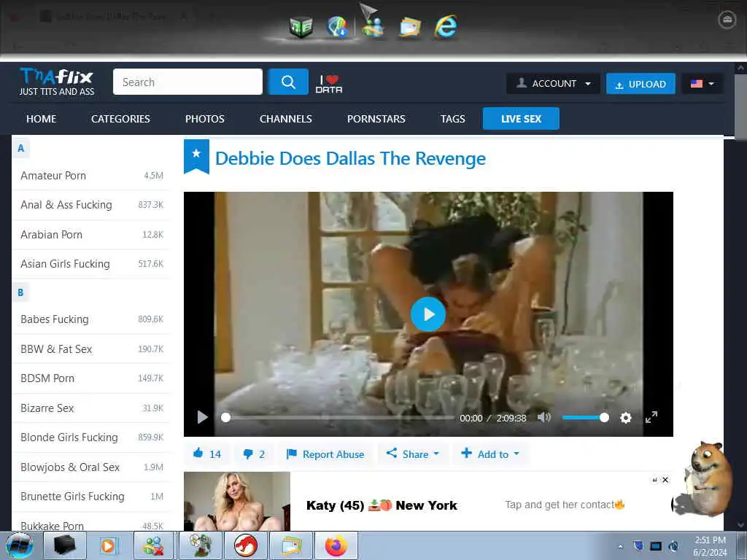
Task: Switch to the PHOTOS tab
Action: click(x=205, y=119)
